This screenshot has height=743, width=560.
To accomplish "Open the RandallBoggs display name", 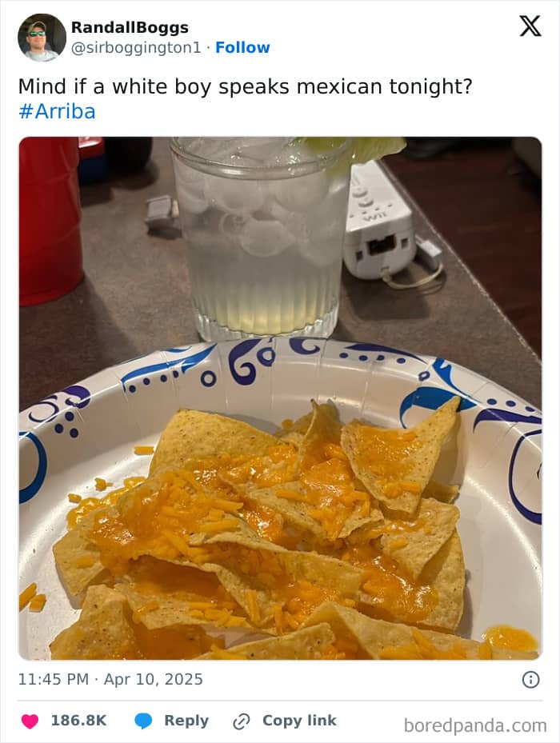I will coord(130,27).
